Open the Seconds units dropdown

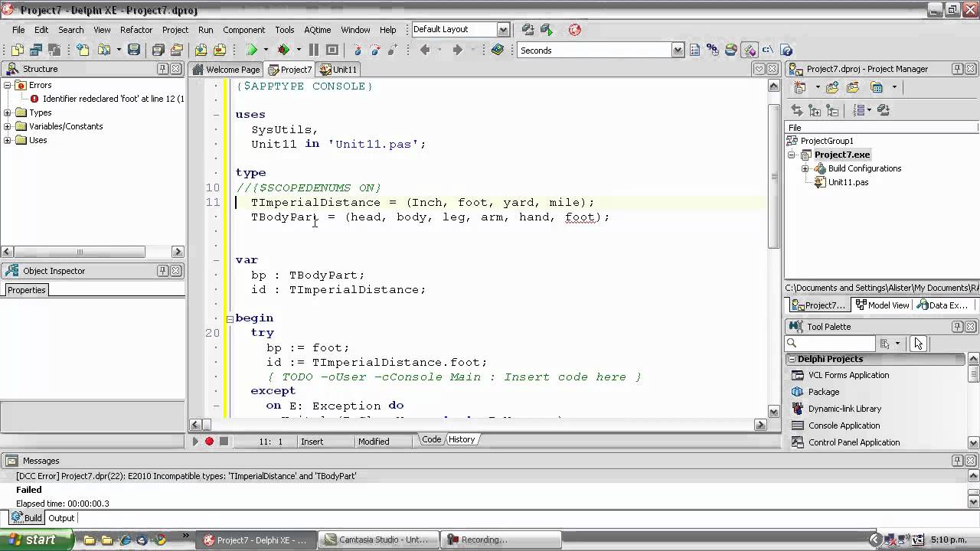678,51
